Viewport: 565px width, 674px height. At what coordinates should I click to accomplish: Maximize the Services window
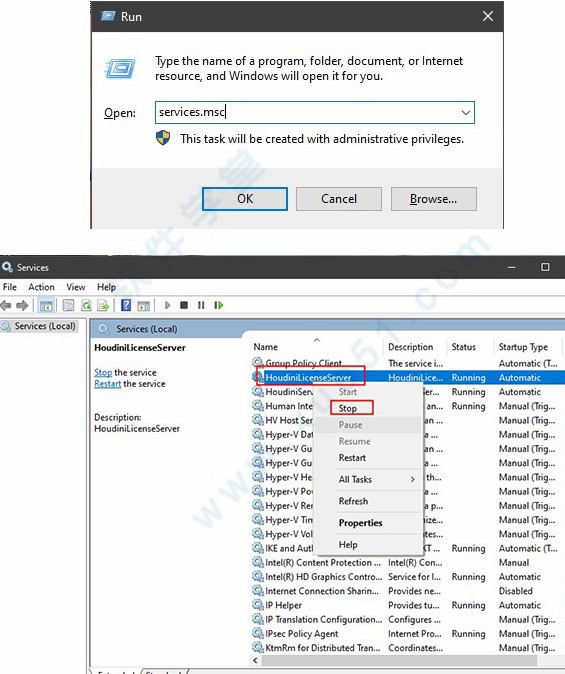coord(545,267)
